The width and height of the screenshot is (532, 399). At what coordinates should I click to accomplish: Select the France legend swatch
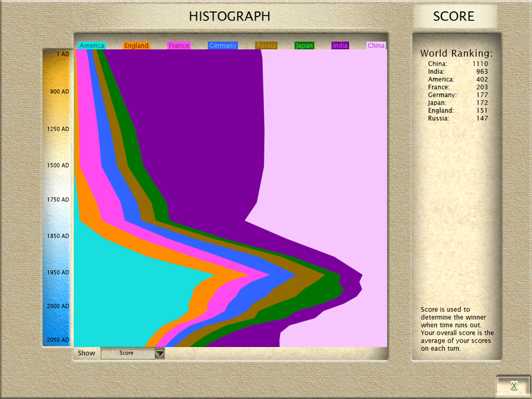179,45
